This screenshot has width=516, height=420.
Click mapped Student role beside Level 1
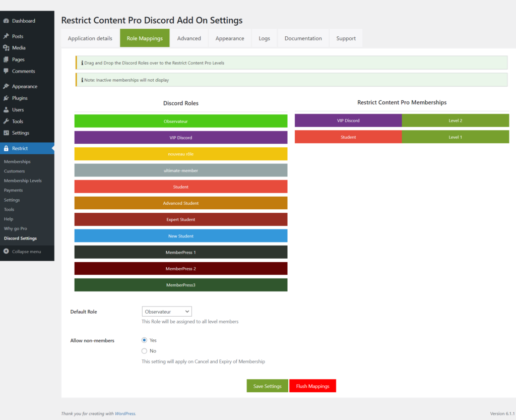pyautogui.click(x=348, y=137)
